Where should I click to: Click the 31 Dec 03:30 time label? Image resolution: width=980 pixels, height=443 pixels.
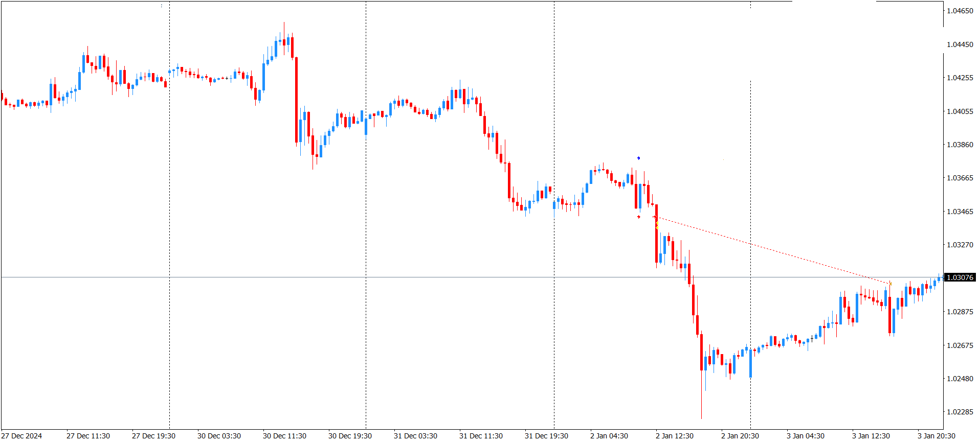click(415, 436)
